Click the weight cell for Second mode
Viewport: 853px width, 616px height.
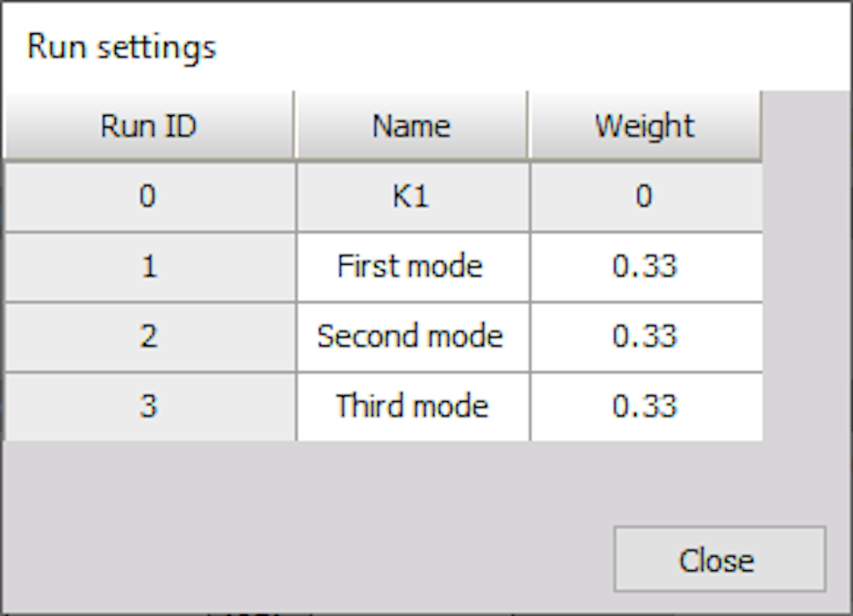(x=646, y=337)
